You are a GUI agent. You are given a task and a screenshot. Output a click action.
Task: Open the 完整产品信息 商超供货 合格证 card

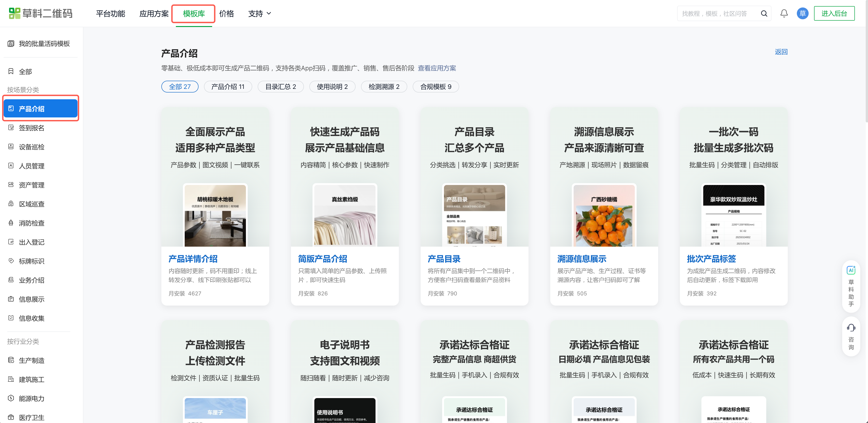474,372
